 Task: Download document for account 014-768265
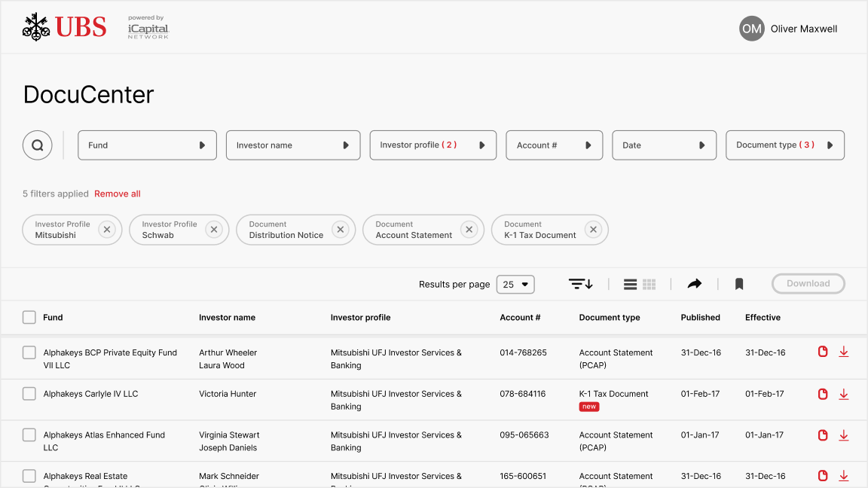click(x=844, y=352)
